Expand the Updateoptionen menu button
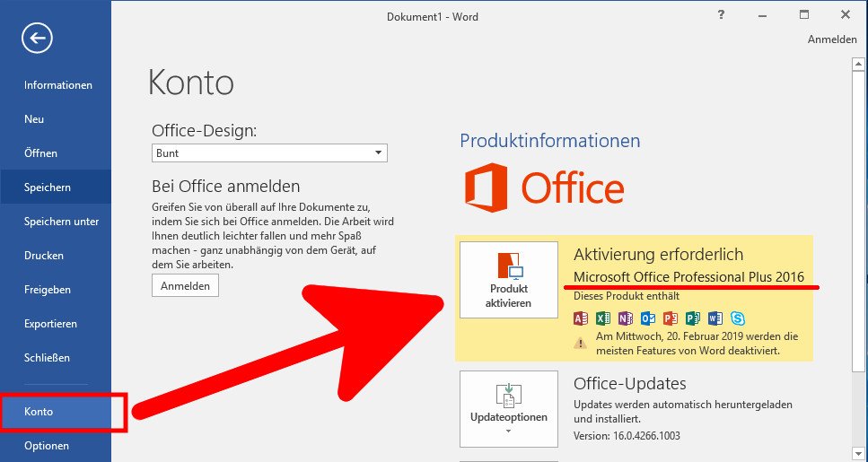This screenshot has width=868, height=462. [x=509, y=409]
